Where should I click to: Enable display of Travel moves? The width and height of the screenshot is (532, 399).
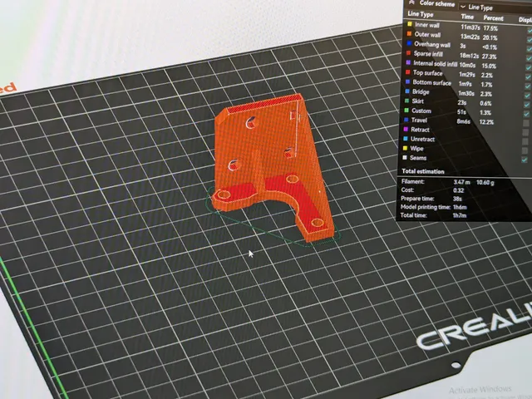click(526, 123)
